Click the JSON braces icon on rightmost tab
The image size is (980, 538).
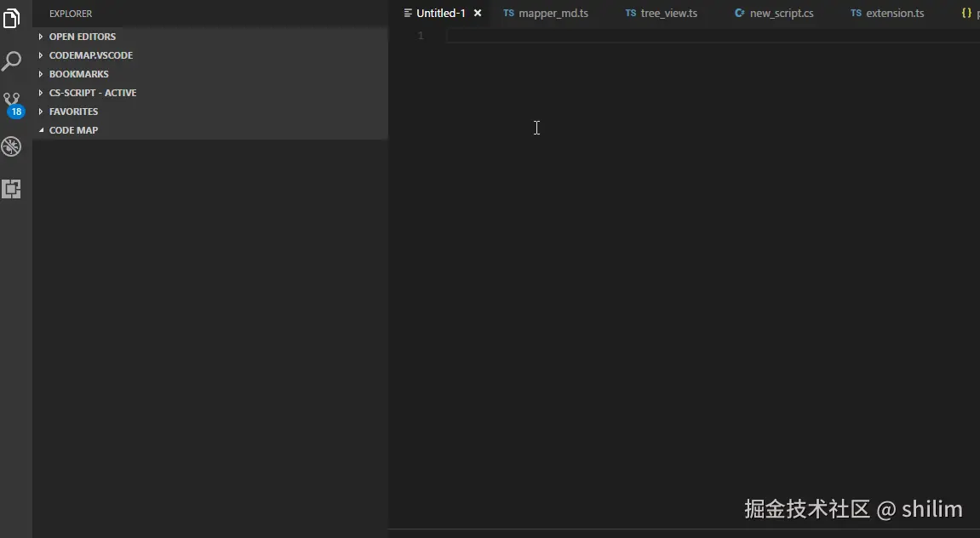click(x=966, y=13)
